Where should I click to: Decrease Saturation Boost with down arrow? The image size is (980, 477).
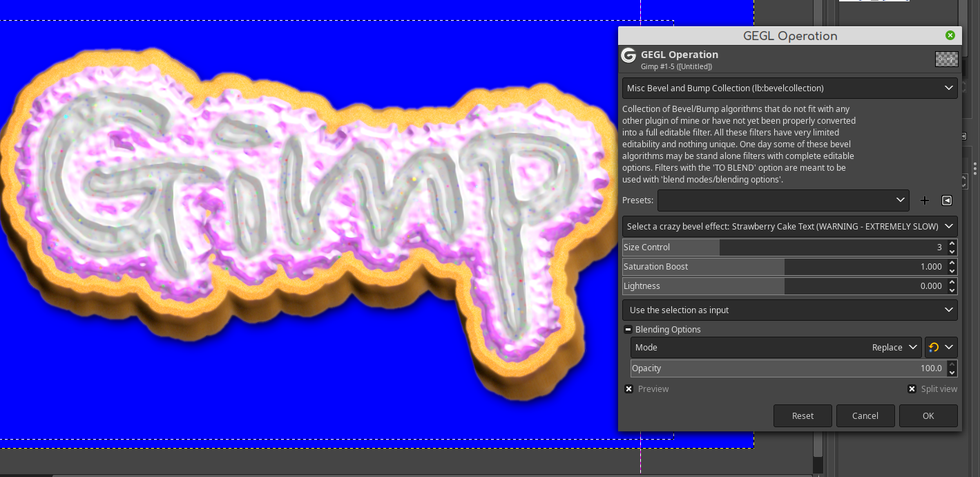(x=952, y=271)
